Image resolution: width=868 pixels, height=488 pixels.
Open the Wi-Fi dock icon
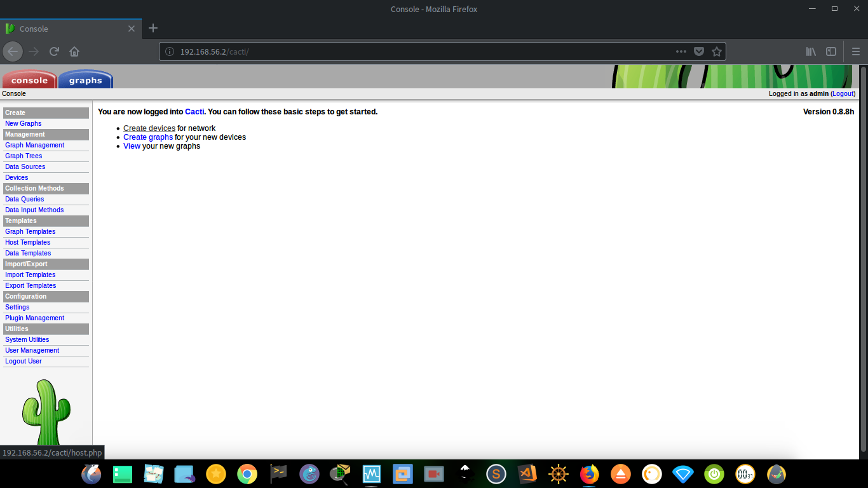(683, 474)
